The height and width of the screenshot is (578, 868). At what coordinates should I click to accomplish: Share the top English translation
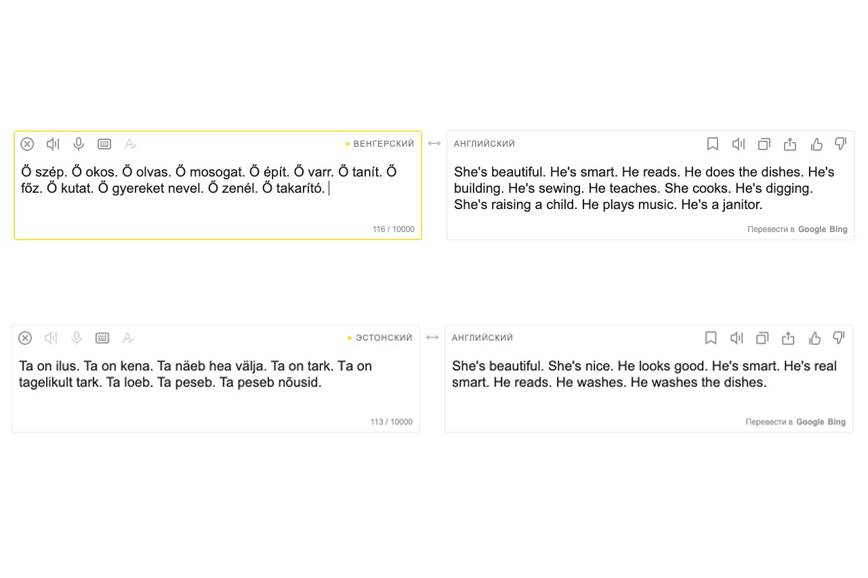pyautogui.click(x=790, y=144)
